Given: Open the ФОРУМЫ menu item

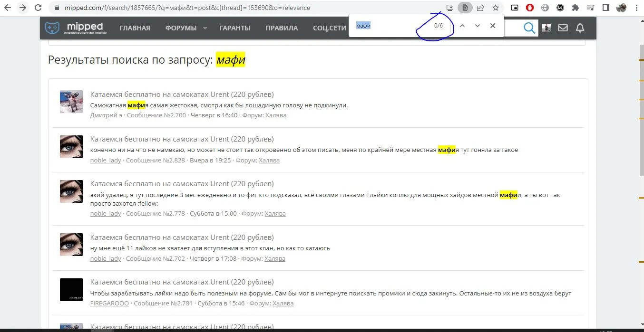Looking at the screenshot, I should pos(181,28).
